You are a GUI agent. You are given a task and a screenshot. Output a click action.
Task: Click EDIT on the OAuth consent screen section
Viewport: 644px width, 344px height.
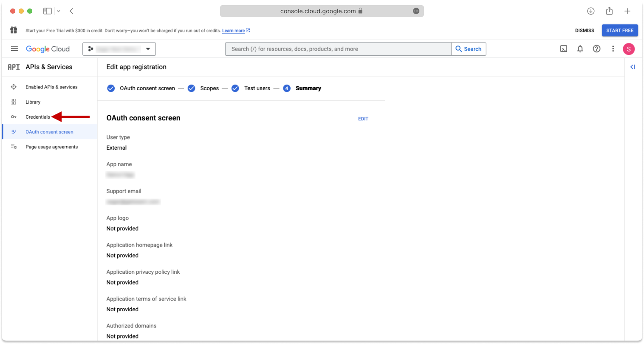pyautogui.click(x=363, y=119)
